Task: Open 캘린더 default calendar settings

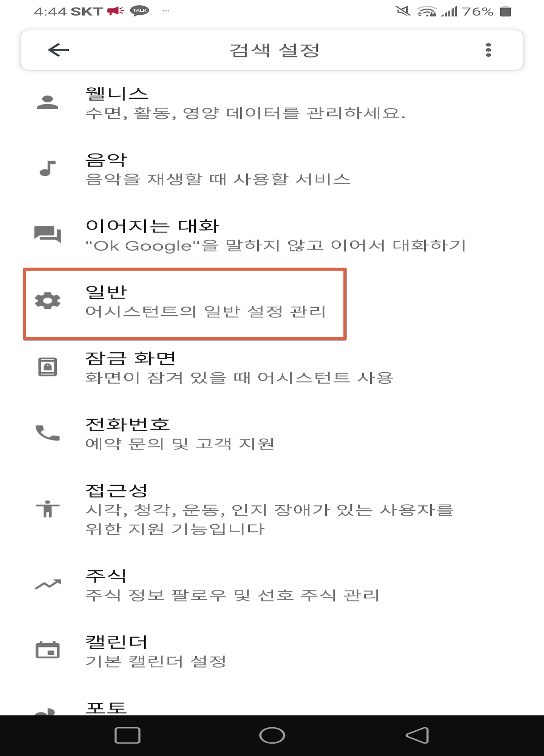Action: 272,651
